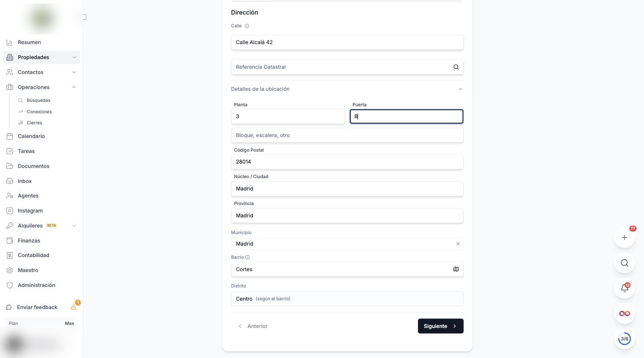This screenshot has height=358, width=644.
Task: Click the infinity logo floating button
Action: [625, 313]
